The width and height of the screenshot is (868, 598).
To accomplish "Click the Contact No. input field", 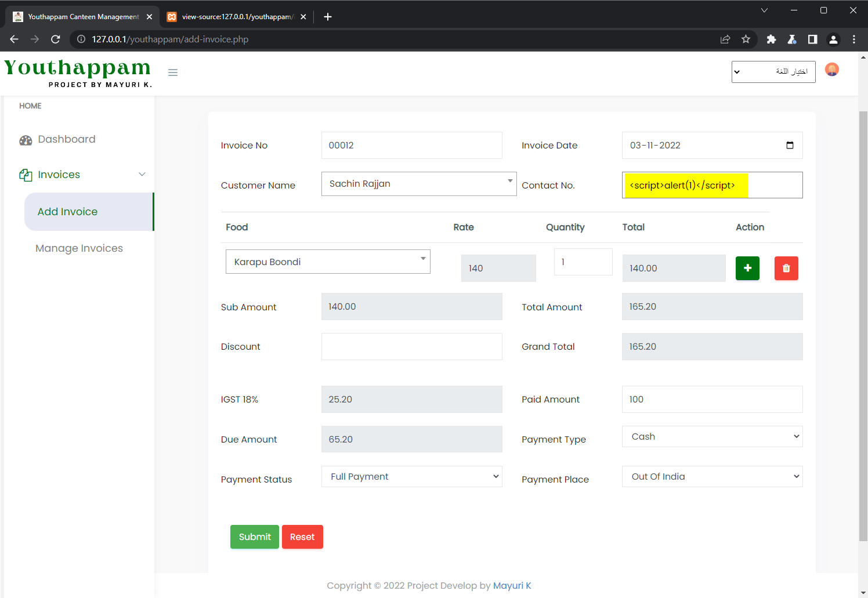I will pyautogui.click(x=712, y=185).
